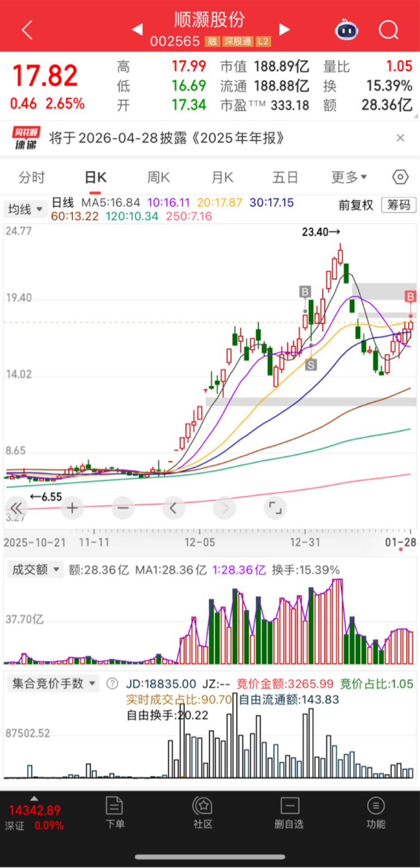Tap the 自由流通额:143.83 value
Viewport: 420px width, 868px height.
point(289,700)
